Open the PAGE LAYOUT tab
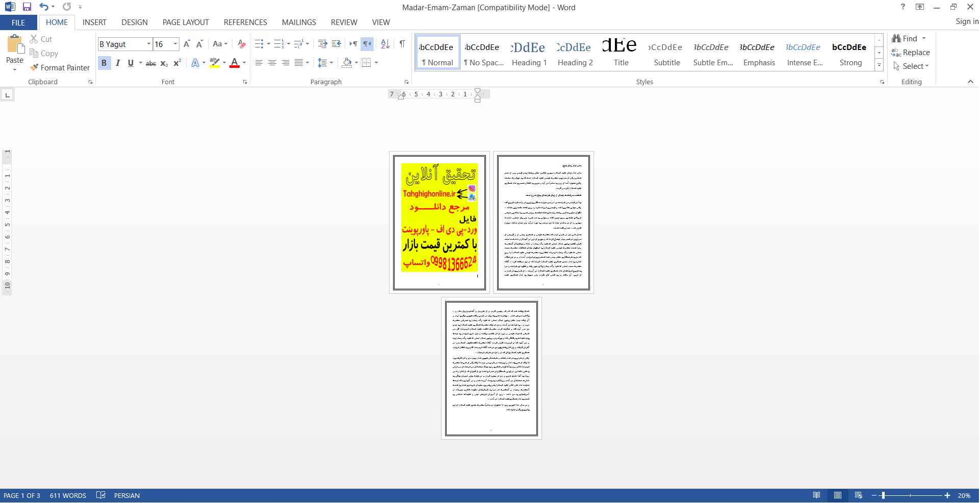Screen dimensions: 980x503 click(x=186, y=22)
